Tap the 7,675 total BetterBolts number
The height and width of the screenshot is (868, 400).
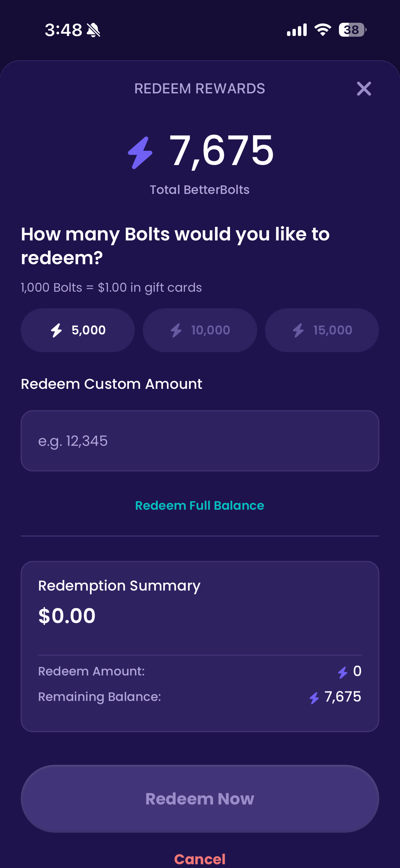(x=222, y=151)
